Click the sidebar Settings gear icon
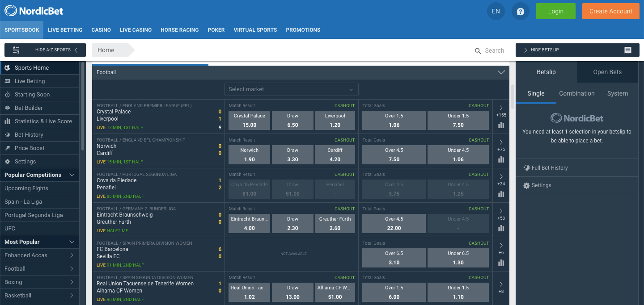Viewport: 644px width, 305px height. click(7, 162)
